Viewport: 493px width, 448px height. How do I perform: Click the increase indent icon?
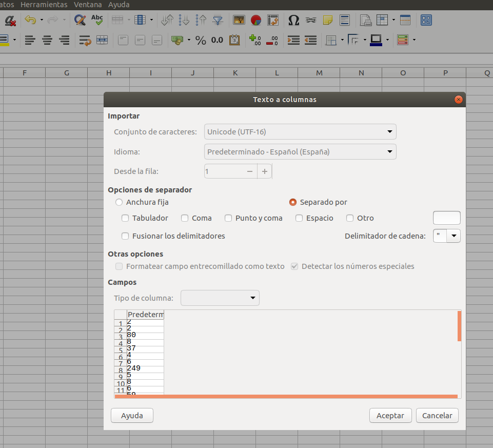coord(293,40)
